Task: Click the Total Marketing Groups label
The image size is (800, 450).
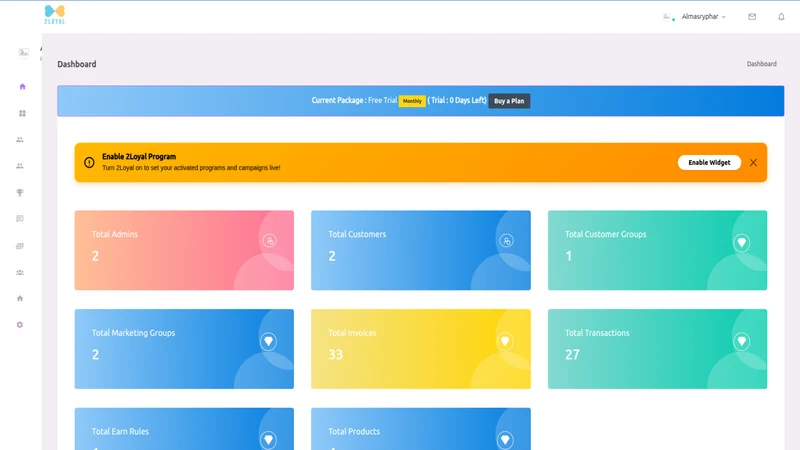Action: point(133,333)
